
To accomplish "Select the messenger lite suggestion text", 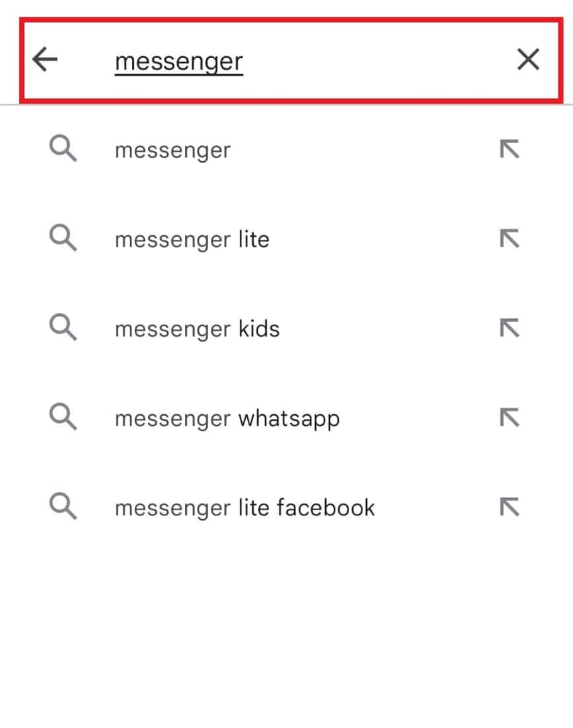I will tap(192, 238).
